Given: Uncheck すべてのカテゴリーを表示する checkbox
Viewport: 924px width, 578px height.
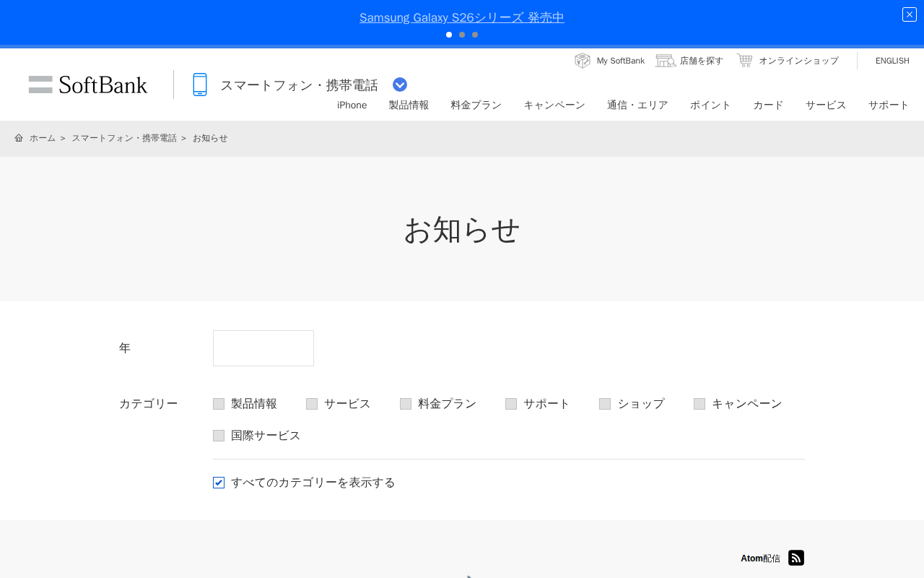Looking at the screenshot, I should click(219, 483).
